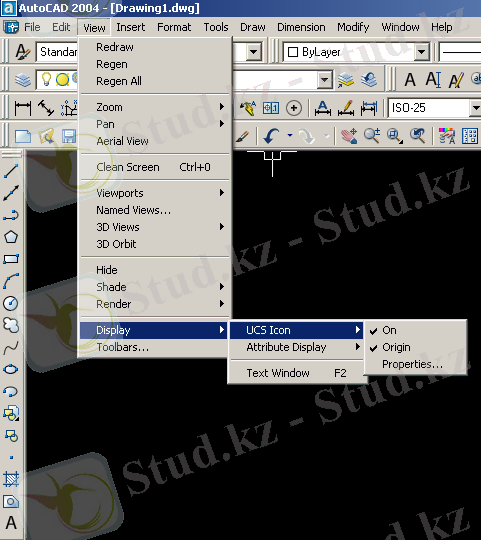Viewport: 481px width, 540px height.
Task: Click the Zoom Realtime magnifier icon
Action: click(x=372, y=136)
